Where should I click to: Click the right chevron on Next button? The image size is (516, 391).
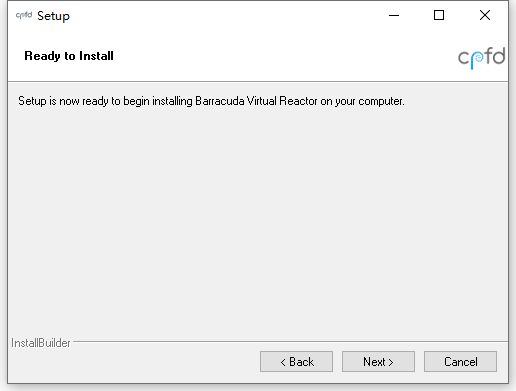391,362
